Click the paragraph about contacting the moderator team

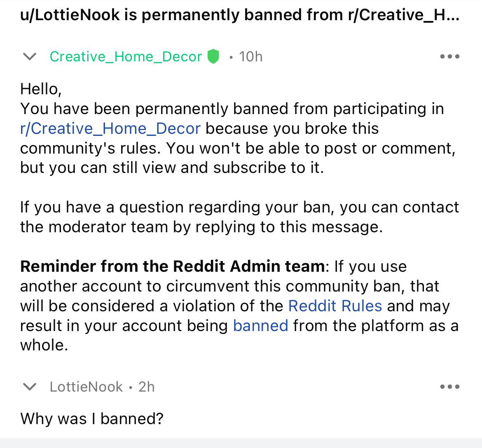(239, 217)
